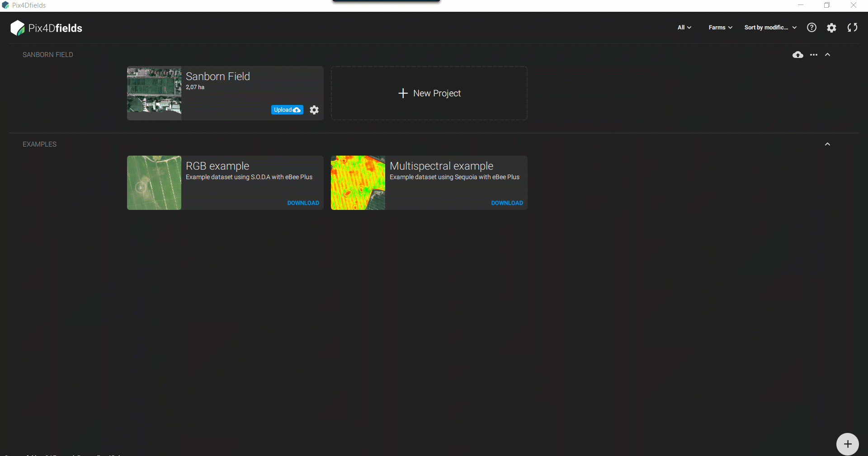The image size is (868, 456).
Task: Open the three-dot more options menu
Action: tap(814, 55)
